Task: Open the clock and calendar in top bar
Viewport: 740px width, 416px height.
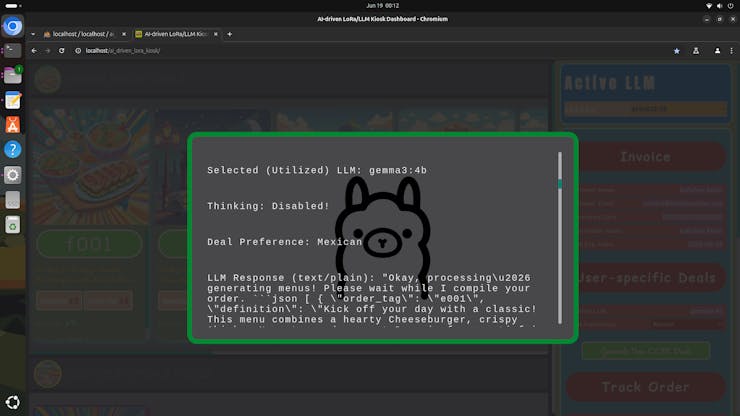Action: tap(382, 6)
